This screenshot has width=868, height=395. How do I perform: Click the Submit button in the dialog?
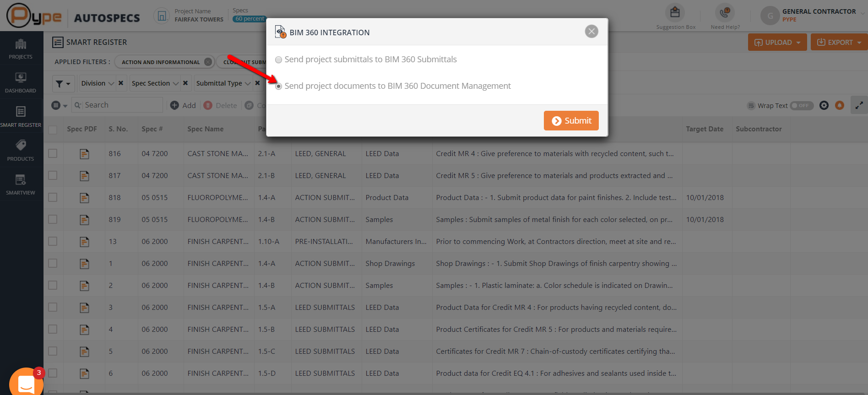(x=571, y=121)
